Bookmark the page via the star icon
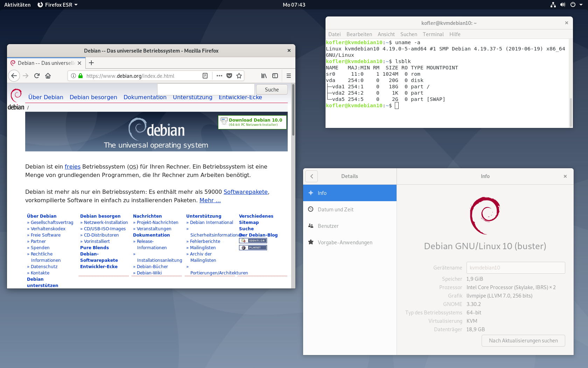The image size is (588, 368). pos(239,76)
